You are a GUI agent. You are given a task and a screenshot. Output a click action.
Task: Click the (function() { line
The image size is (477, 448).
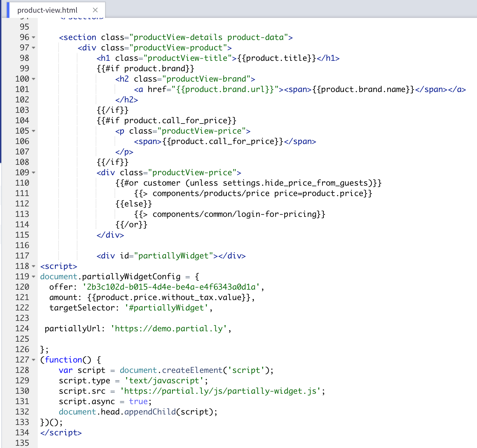tap(71, 360)
